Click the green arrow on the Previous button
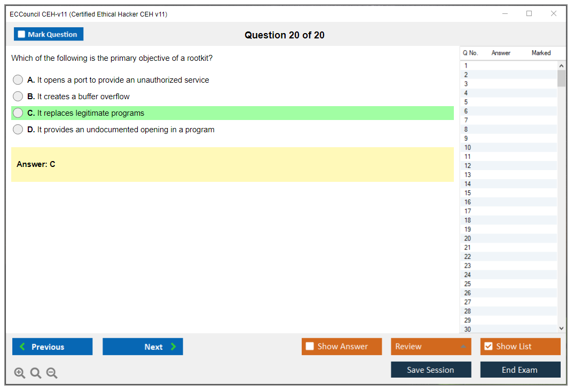This screenshot has width=574, height=392. pos(22,347)
